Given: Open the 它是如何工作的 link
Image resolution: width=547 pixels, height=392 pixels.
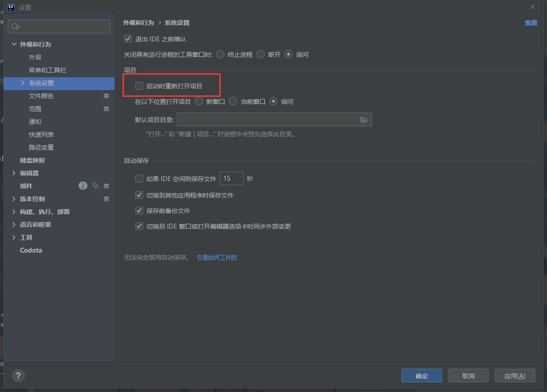Looking at the screenshot, I should [x=217, y=257].
